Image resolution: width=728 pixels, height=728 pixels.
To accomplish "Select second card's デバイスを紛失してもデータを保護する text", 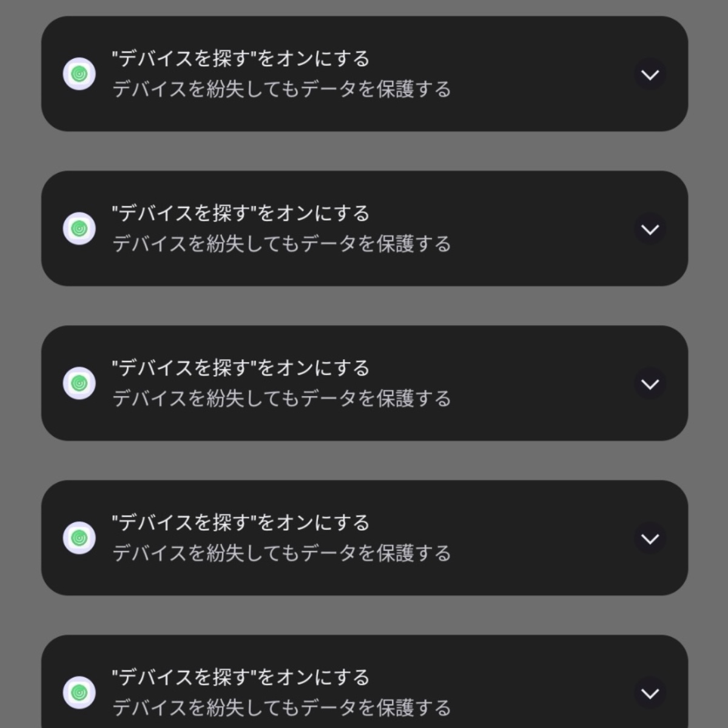I will point(282,244).
